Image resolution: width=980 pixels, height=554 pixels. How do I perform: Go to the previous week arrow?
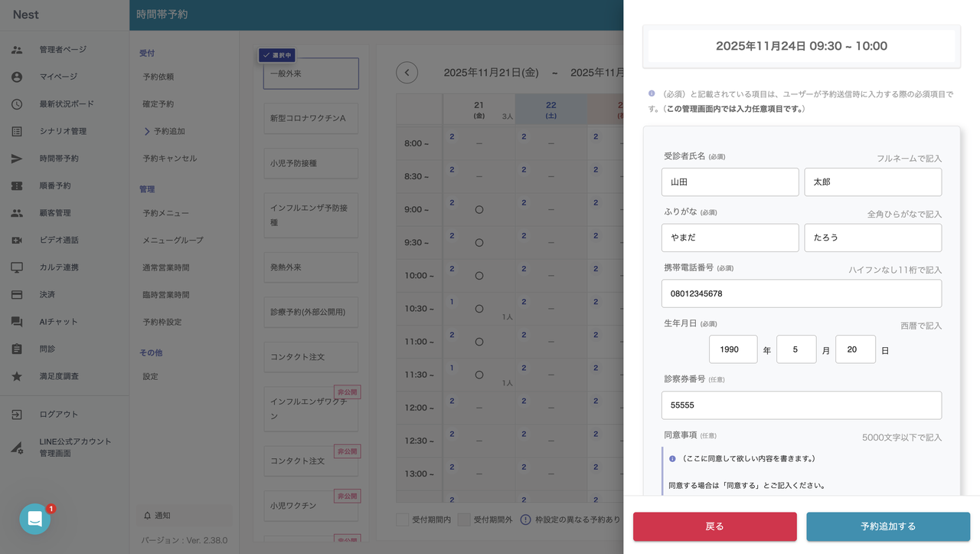tap(407, 73)
